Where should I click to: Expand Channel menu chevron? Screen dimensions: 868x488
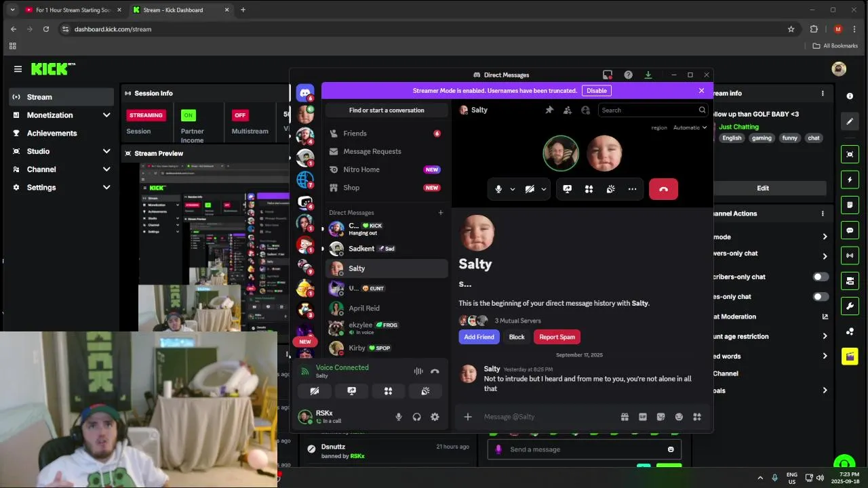(x=106, y=169)
